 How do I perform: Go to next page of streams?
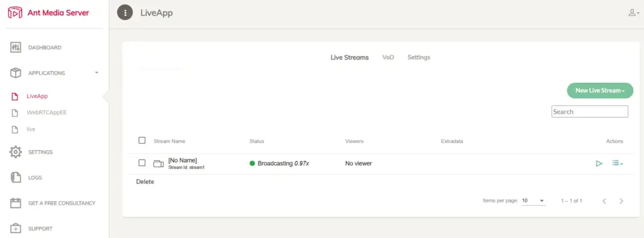click(x=621, y=201)
